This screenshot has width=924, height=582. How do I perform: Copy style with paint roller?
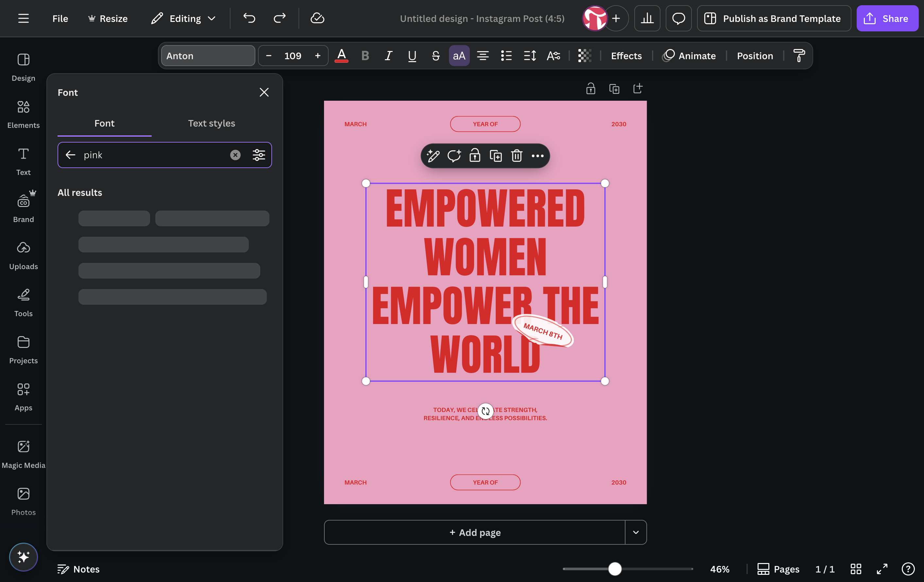[799, 56]
